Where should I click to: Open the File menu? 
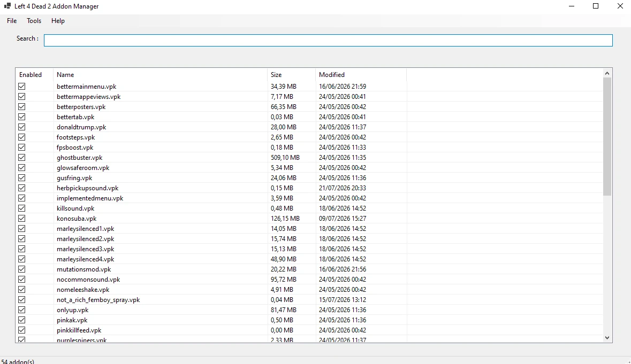[12, 21]
